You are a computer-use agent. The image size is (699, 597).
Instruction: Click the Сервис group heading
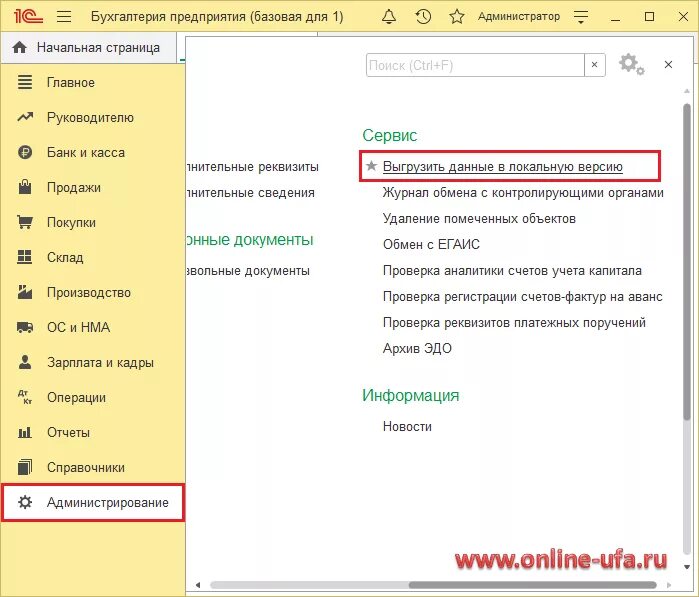click(x=390, y=135)
